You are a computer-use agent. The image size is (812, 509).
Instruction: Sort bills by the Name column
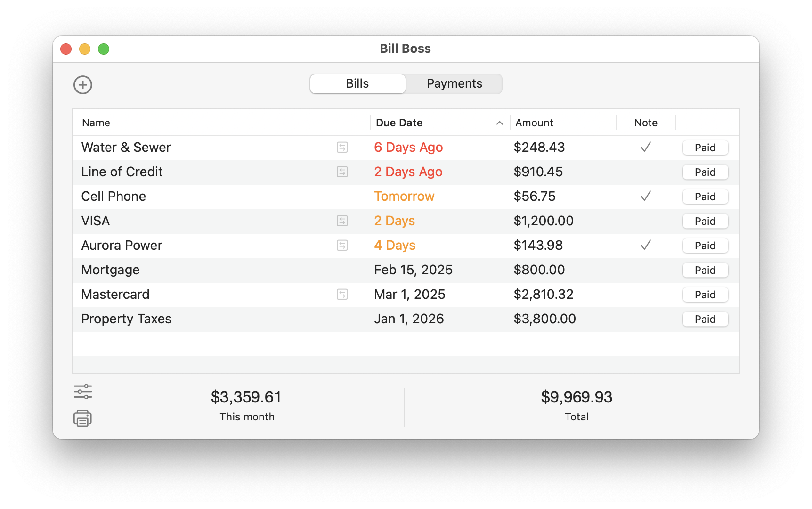[x=96, y=123]
